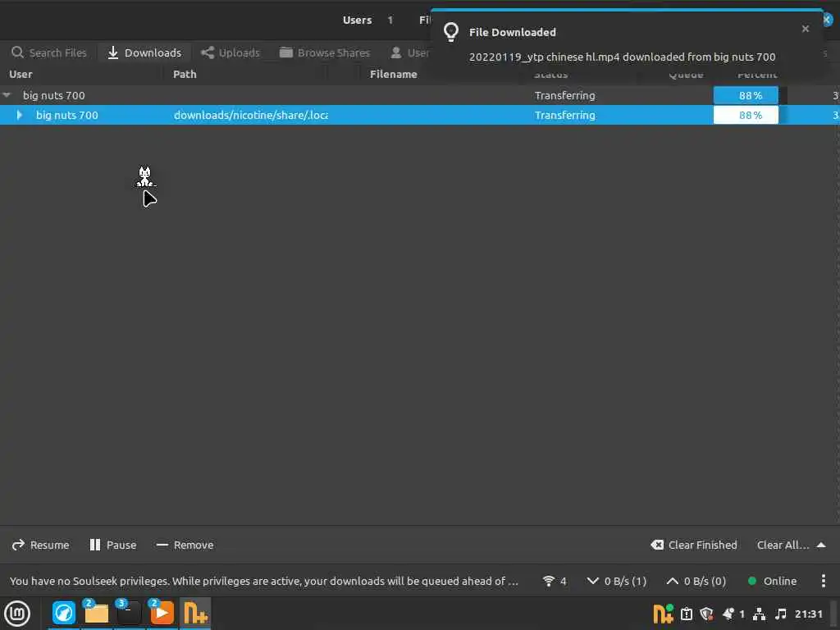Open the notifications bell tray icon
The width and height of the screenshot is (840, 630).
pyautogui.click(x=728, y=614)
